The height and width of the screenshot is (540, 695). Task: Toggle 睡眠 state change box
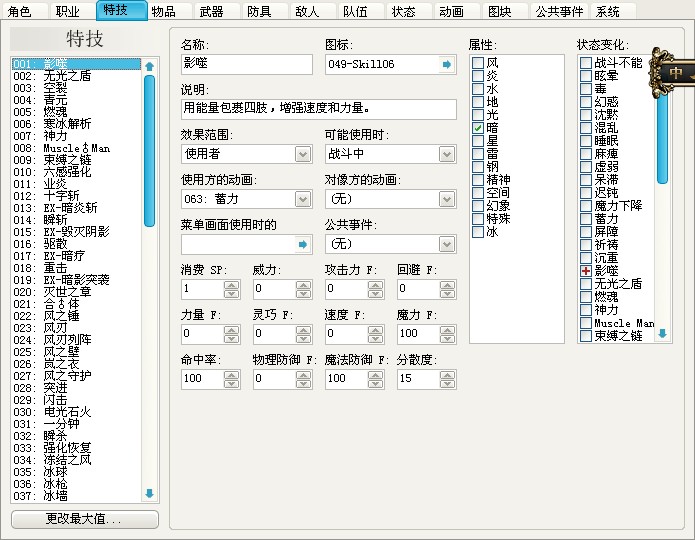click(586, 141)
